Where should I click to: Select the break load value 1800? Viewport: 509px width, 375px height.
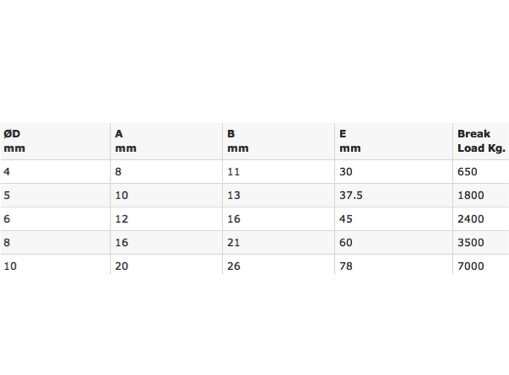pos(471,195)
